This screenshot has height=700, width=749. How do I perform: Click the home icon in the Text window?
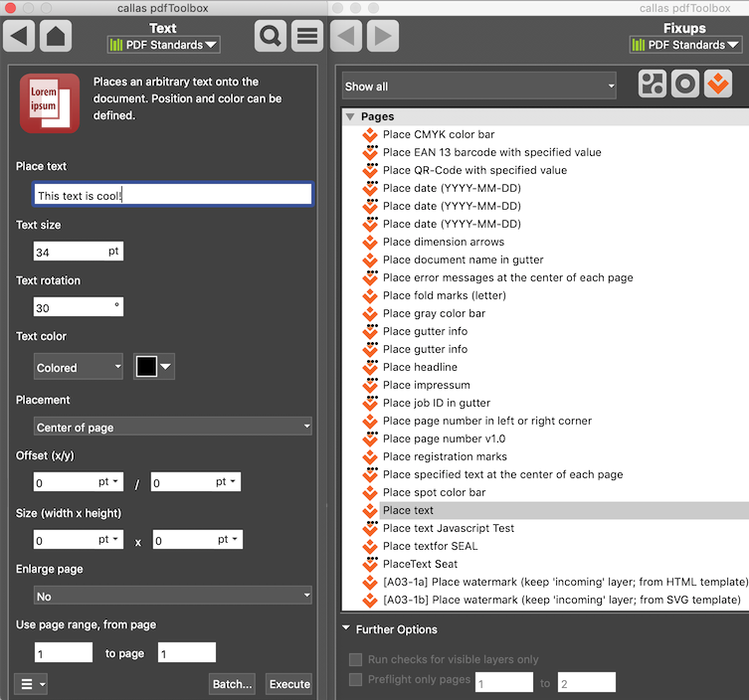pyautogui.click(x=56, y=36)
